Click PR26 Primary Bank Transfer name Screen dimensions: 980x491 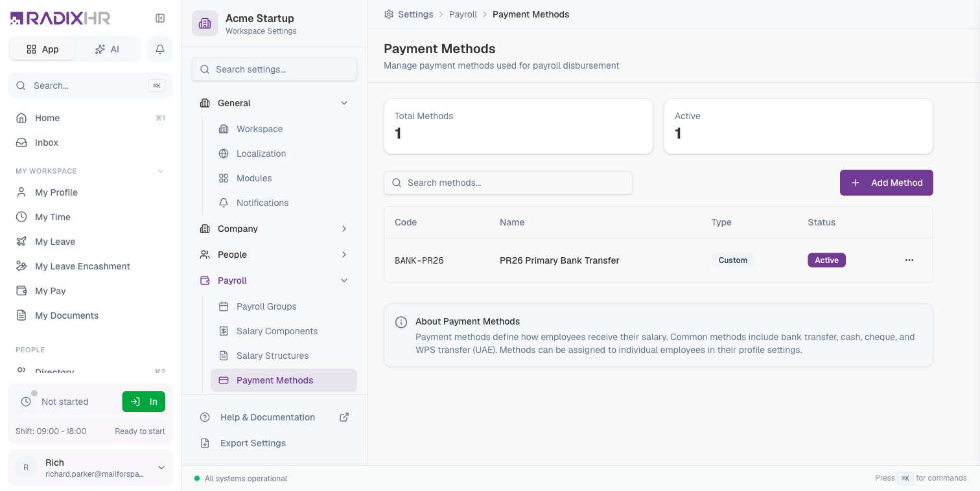[x=559, y=260]
